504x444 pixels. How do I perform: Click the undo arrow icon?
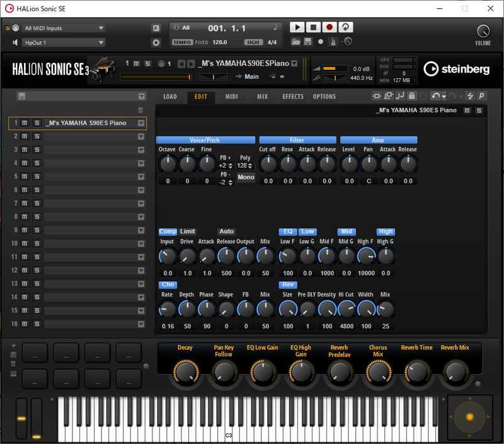coord(436,96)
